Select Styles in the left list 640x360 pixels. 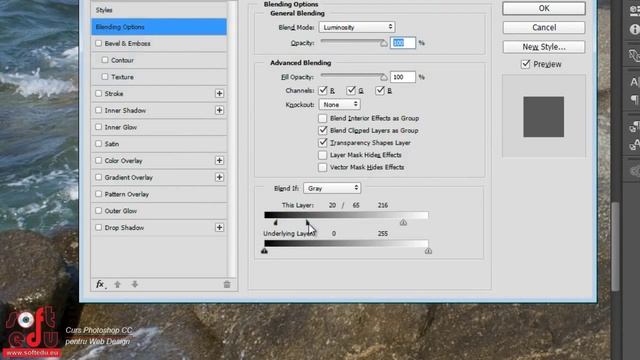pos(159,10)
